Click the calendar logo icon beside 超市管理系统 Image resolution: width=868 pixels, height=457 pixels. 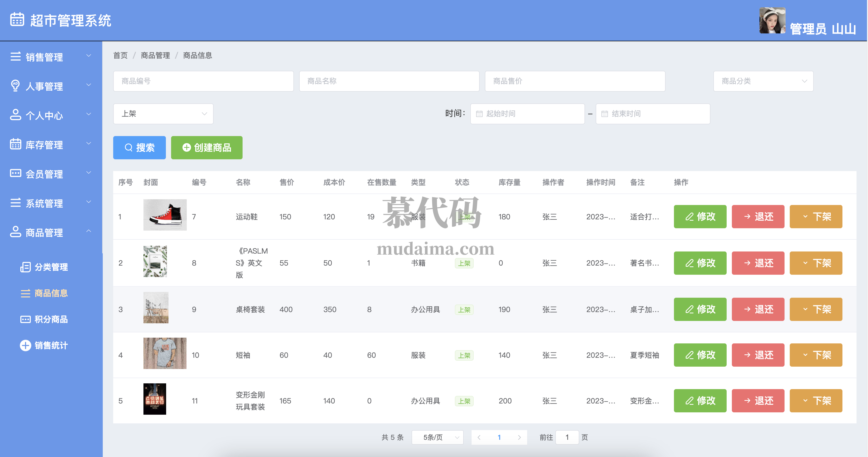pyautogui.click(x=17, y=19)
